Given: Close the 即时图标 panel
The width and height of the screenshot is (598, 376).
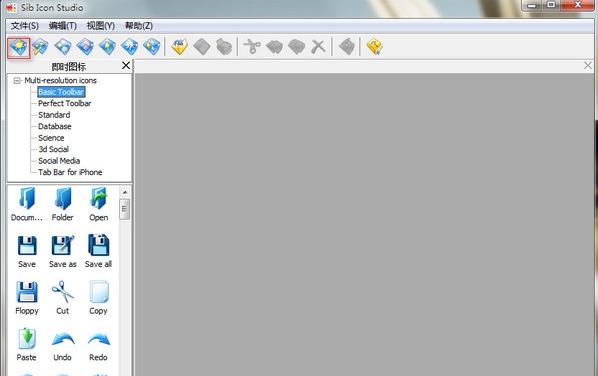Looking at the screenshot, I should [126, 66].
